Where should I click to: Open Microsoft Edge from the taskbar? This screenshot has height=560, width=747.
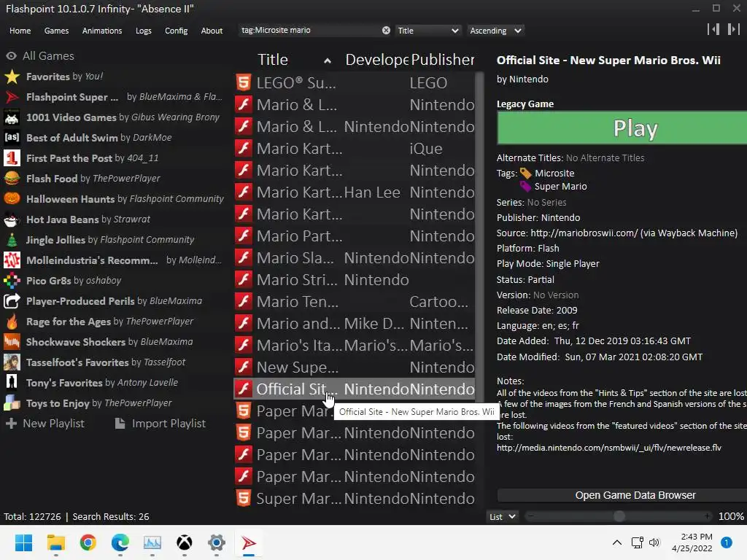click(120, 542)
